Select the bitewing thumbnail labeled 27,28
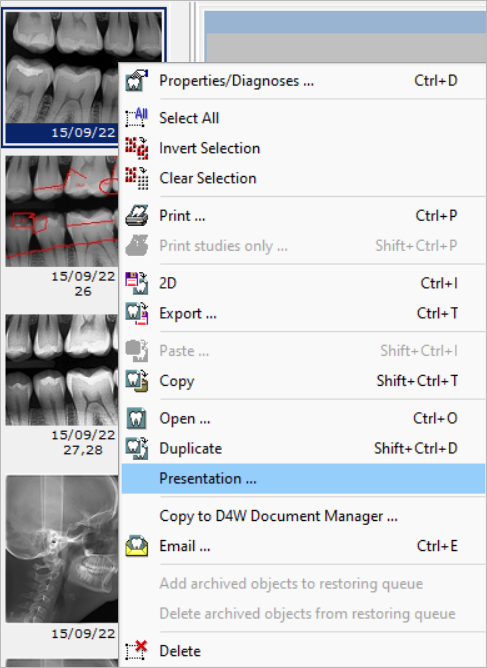Screen dimensions: 487x668 (x=62, y=370)
